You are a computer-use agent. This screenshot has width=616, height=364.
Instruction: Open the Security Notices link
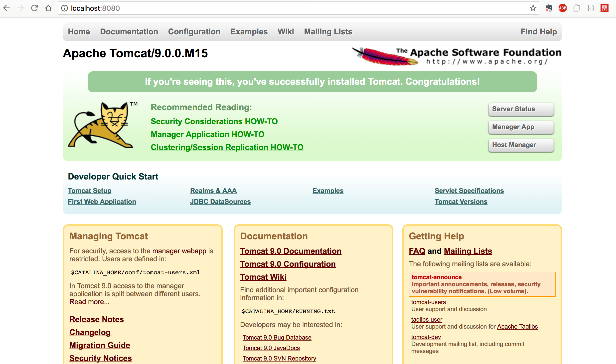tap(101, 358)
